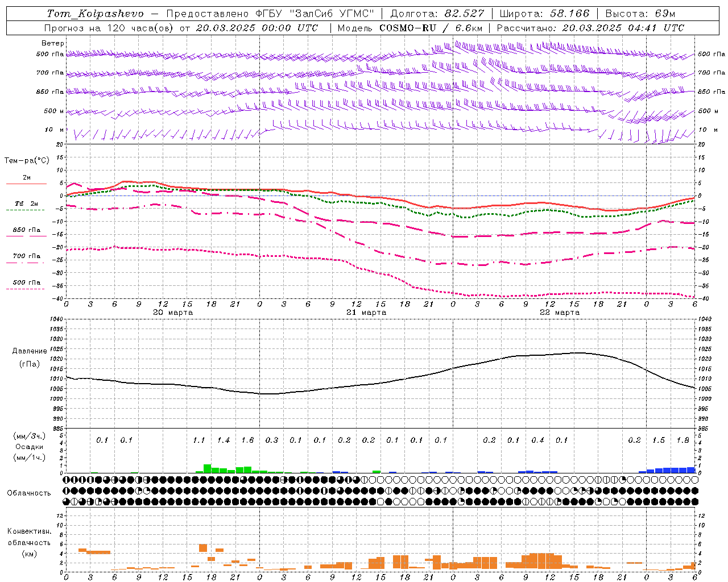Click the '1.1' precipitation amount
728x582 pixels.
point(198,440)
